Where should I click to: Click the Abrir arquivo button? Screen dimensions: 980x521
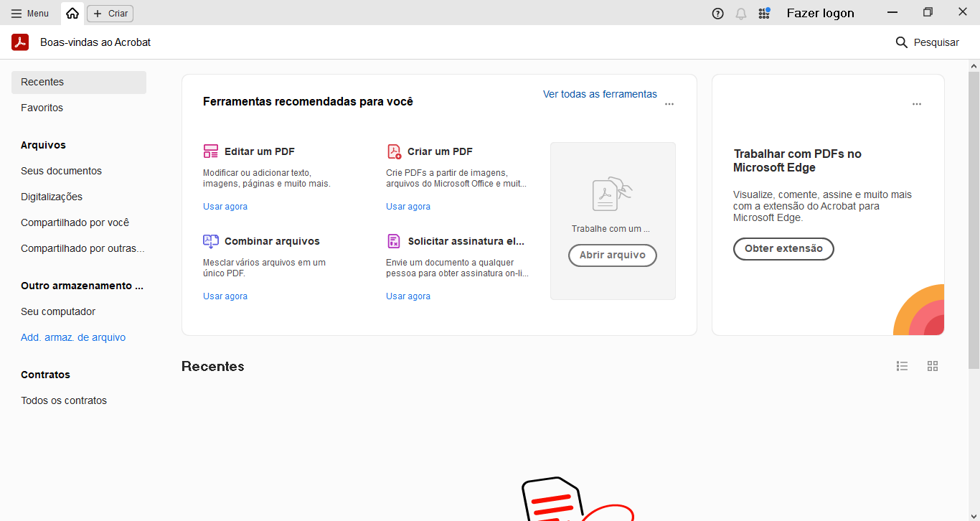(x=612, y=255)
